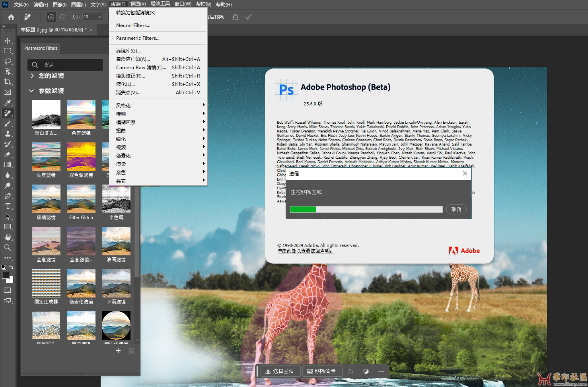Image resolution: width=588 pixels, height=387 pixels.
Task: Click the plus icon to add a filter
Action: coord(118,350)
